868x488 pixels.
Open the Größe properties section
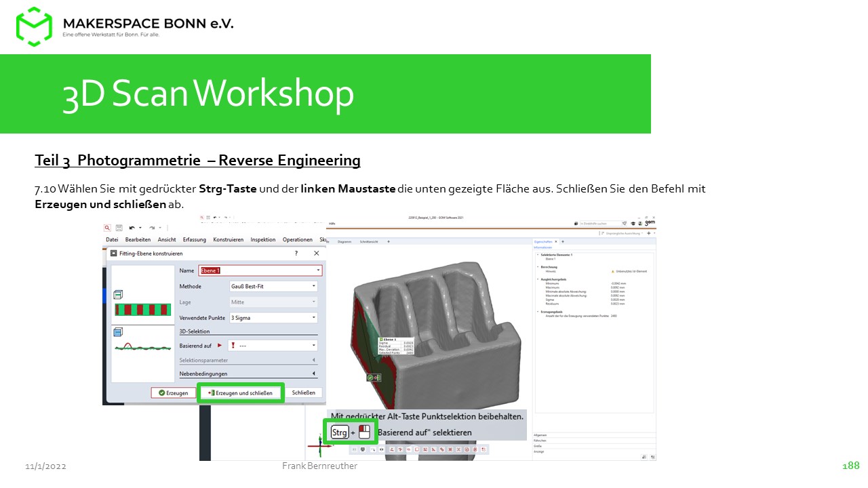pyautogui.click(x=595, y=446)
